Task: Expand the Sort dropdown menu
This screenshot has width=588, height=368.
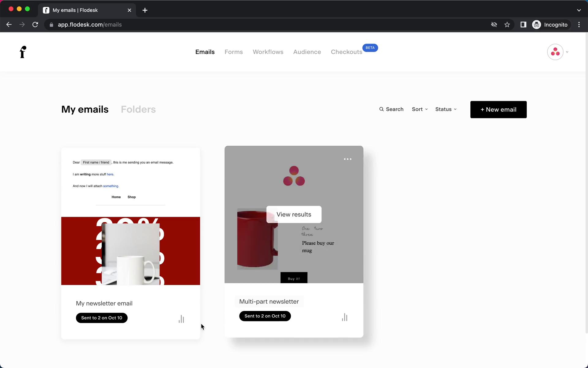Action: coord(420,109)
